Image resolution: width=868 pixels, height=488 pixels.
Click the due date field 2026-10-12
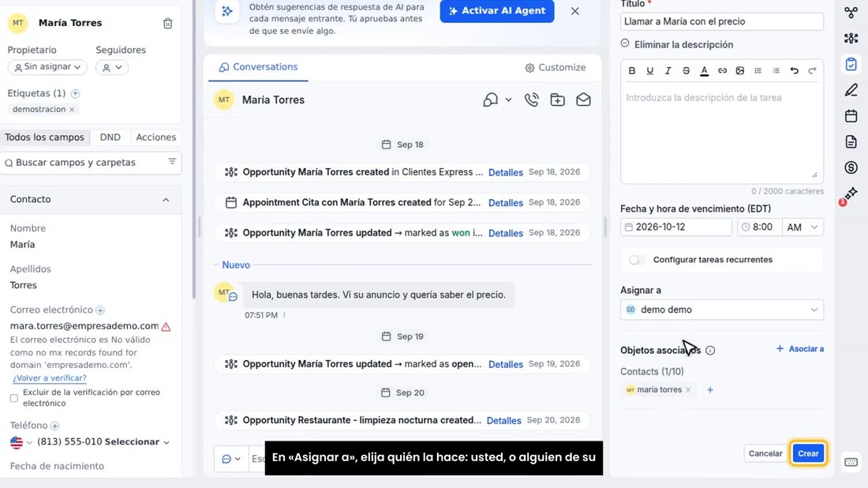(x=676, y=227)
